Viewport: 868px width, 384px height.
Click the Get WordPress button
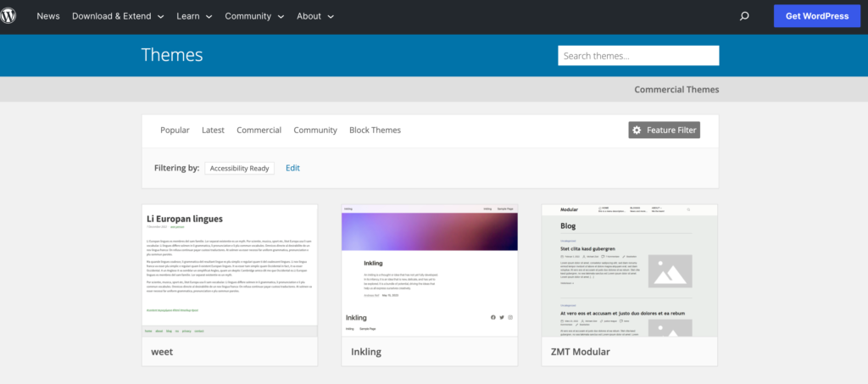816,16
